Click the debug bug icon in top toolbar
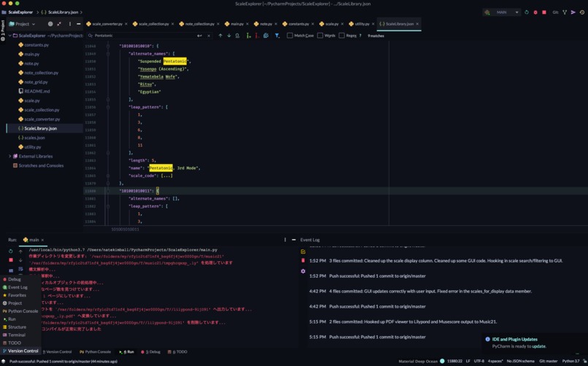 [x=535, y=12]
